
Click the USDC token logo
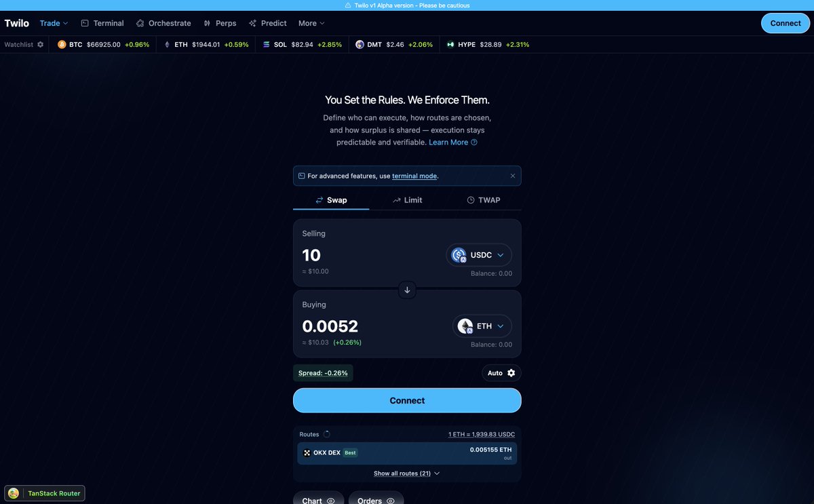click(x=459, y=255)
